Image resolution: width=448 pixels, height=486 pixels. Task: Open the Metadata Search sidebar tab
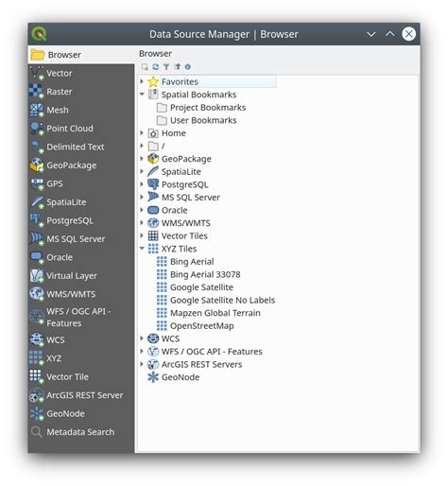point(81,432)
